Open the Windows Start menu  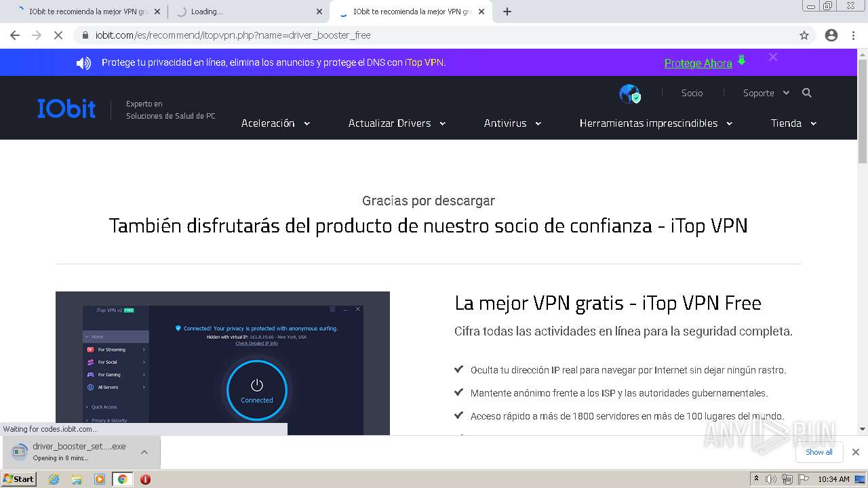tap(19, 479)
